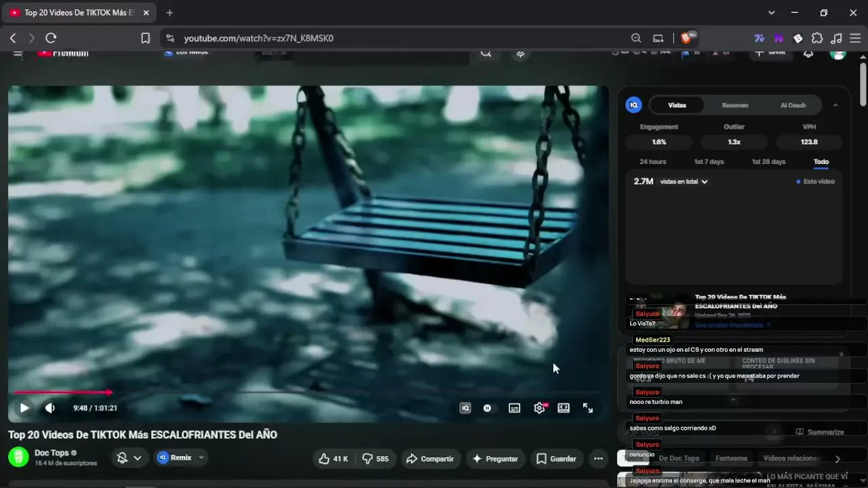This screenshot has width=868, height=488.
Task: Select the Todo time range
Action: [x=821, y=162]
